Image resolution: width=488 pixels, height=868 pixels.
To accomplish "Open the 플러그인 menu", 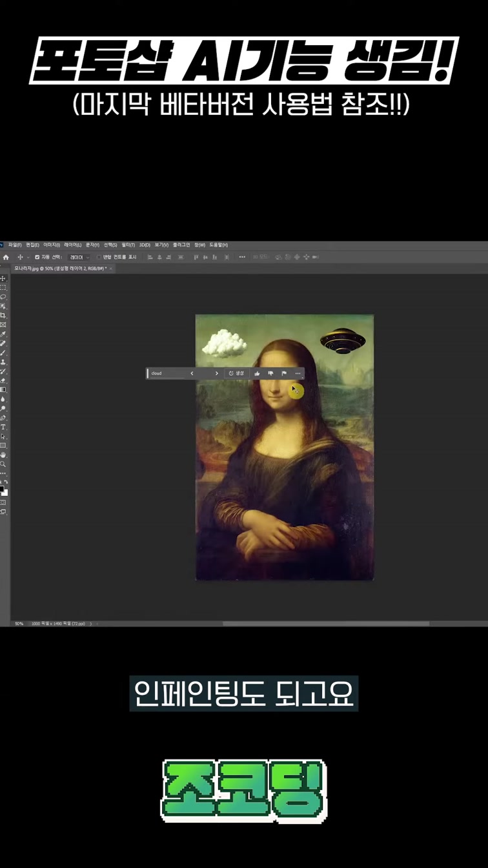I will click(181, 245).
